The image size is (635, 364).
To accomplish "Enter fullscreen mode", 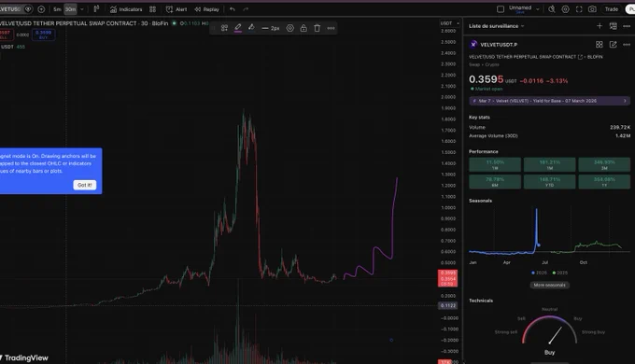I will [579, 9].
